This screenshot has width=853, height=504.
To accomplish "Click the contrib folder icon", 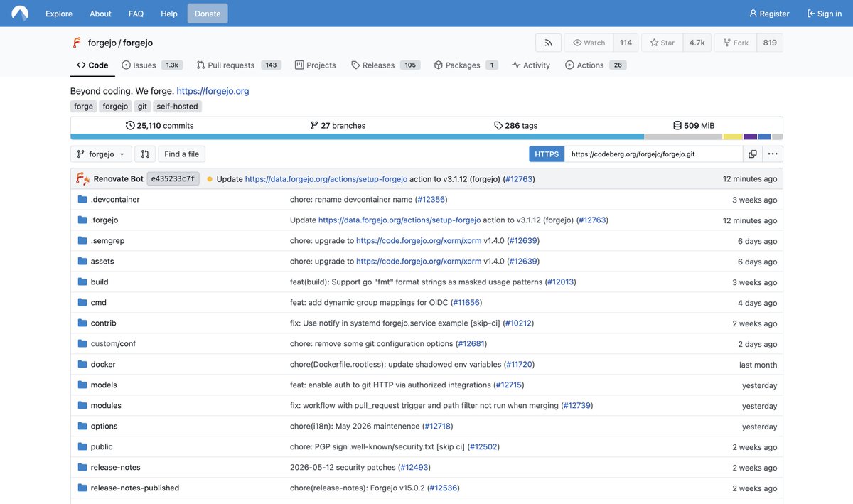I will pos(82,323).
